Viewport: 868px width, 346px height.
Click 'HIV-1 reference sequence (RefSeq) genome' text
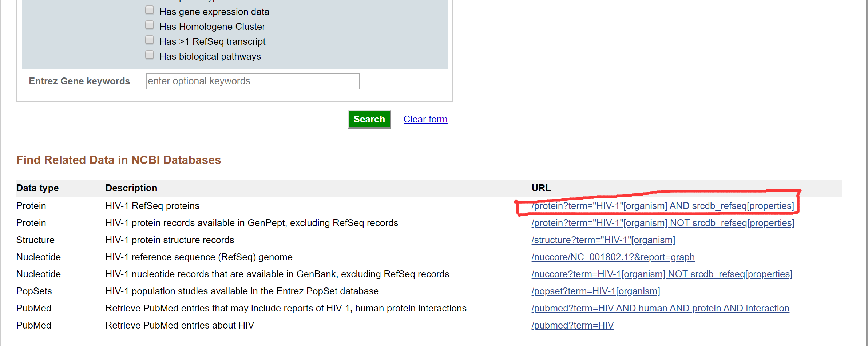[x=199, y=257]
